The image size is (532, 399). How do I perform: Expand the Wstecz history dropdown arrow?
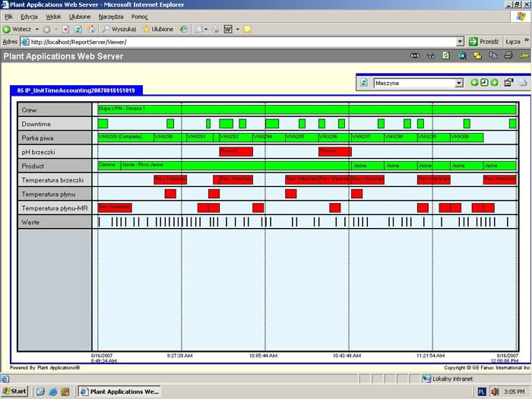(x=37, y=30)
